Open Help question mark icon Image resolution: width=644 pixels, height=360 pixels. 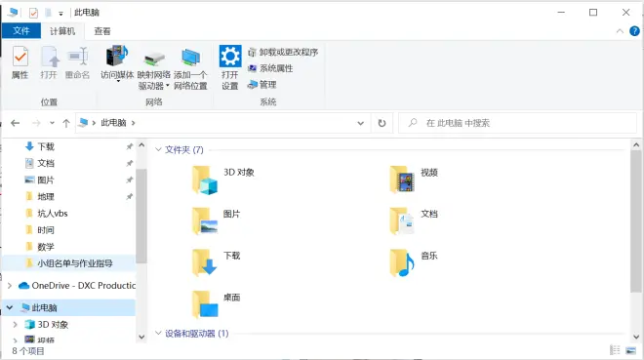coord(634,31)
